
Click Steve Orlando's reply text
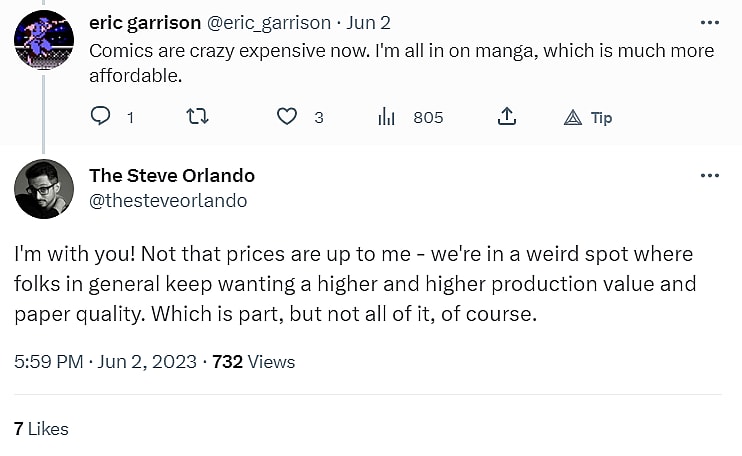(x=353, y=283)
